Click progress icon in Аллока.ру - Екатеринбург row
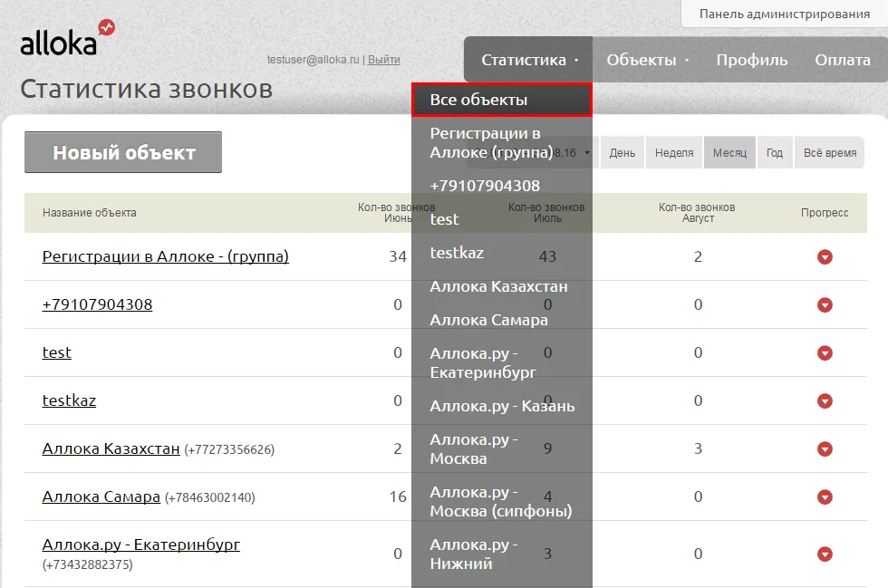This screenshot has height=588, width=888. (x=825, y=554)
